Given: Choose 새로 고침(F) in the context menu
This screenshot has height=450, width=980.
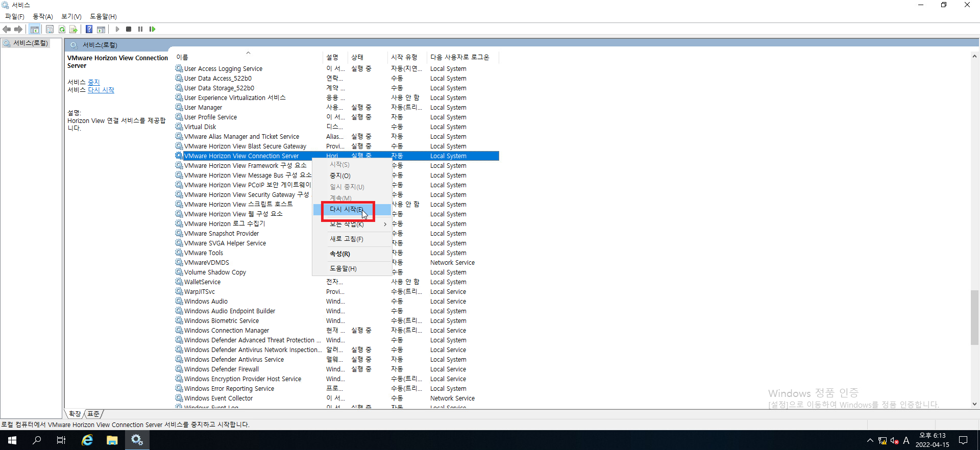Looking at the screenshot, I should [x=352, y=239].
